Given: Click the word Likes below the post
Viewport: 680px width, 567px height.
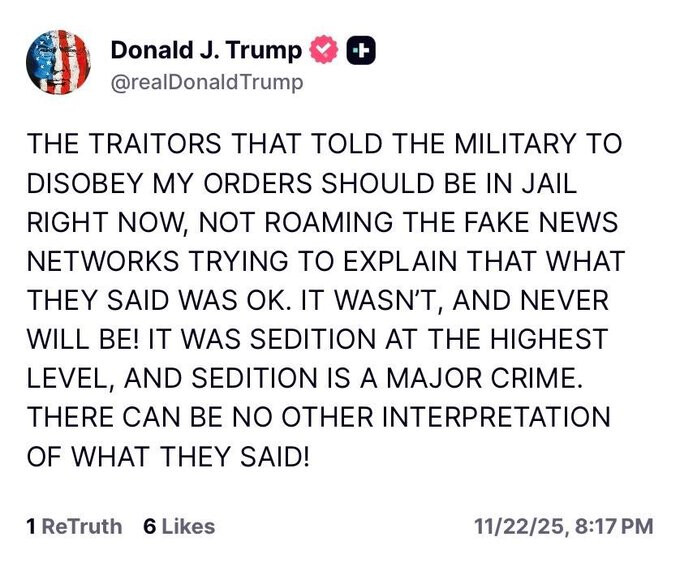Looking at the screenshot, I should pyautogui.click(x=188, y=525).
